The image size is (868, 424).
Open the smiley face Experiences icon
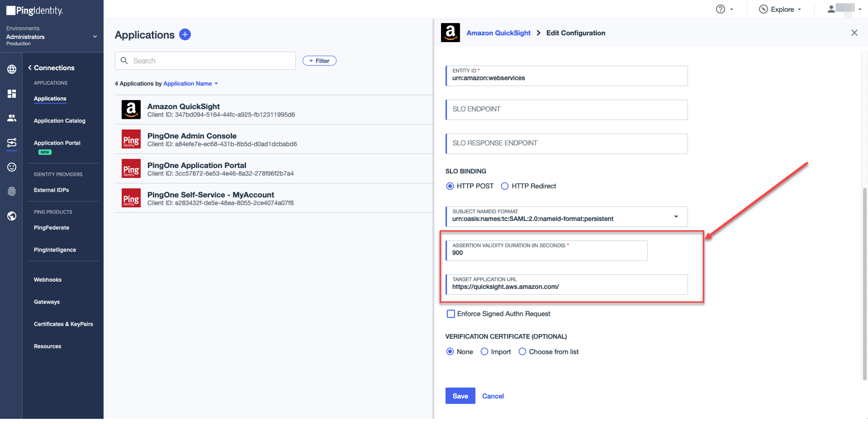(x=12, y=167)
